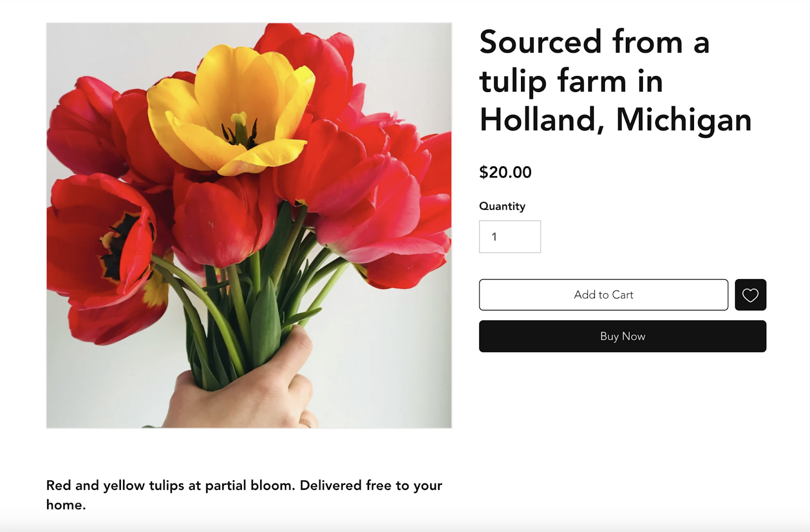
Task: Click the product title about Holland, Michigan
Action: pyautogui.click(x=615, y=81)
